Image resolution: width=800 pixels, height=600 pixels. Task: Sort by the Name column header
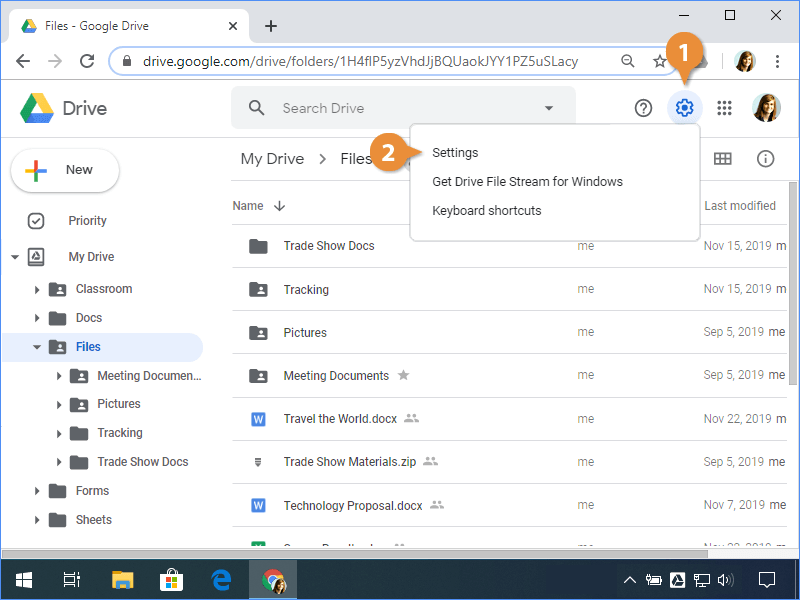click(x=248, y=206)
